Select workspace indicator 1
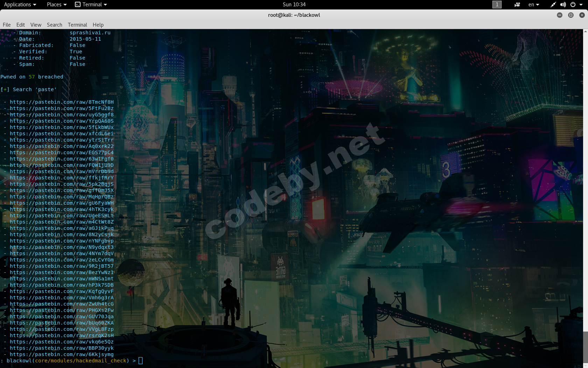 497,5
